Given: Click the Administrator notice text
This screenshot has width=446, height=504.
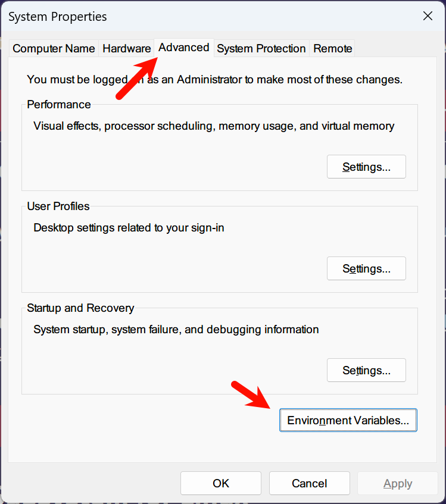Looking at the screenshot, I should pos(215,79).
